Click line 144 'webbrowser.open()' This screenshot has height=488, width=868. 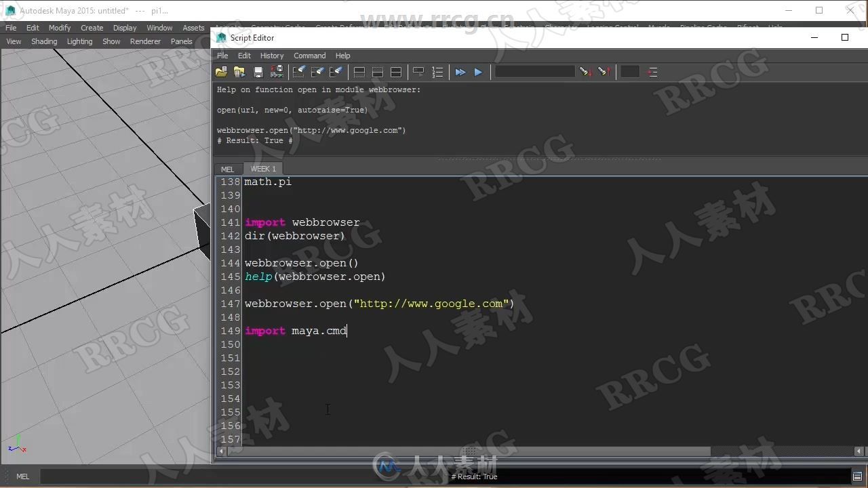302,263
